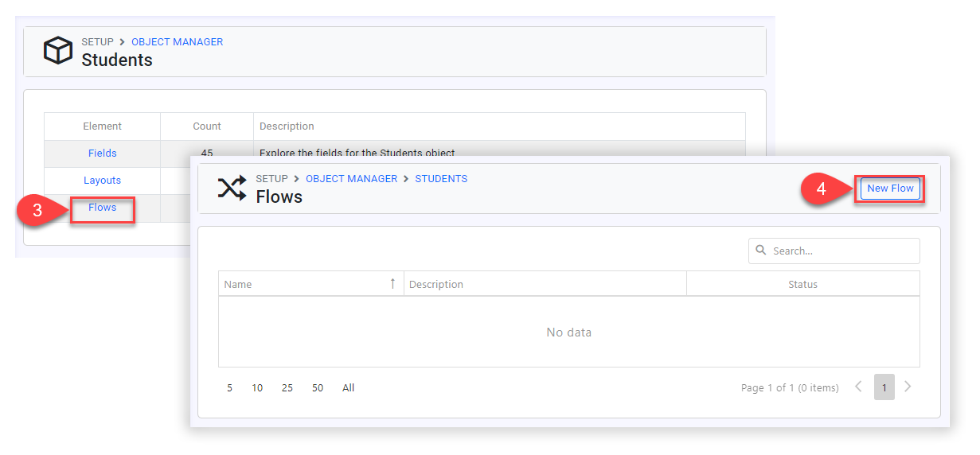Open the Flows element link
Screen dimensions: 980x455
[x=103, y=208]
